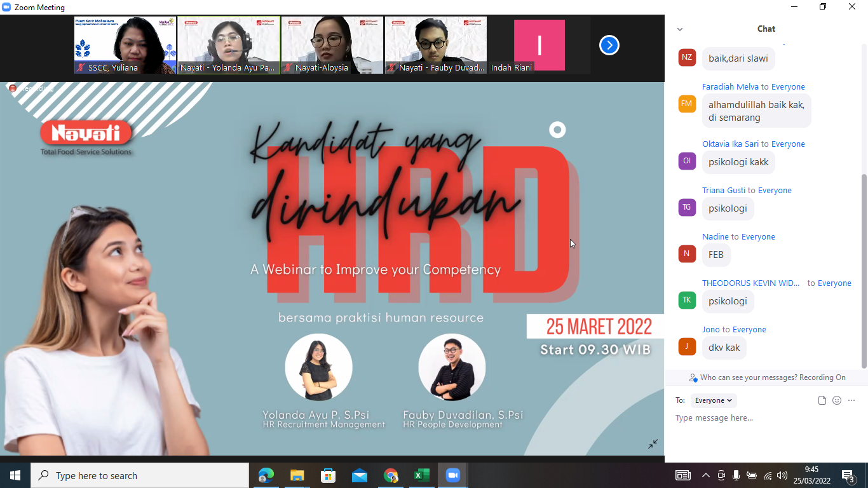
Task: Click the chat panel scrollbar
Action: [x=864, y=270]
